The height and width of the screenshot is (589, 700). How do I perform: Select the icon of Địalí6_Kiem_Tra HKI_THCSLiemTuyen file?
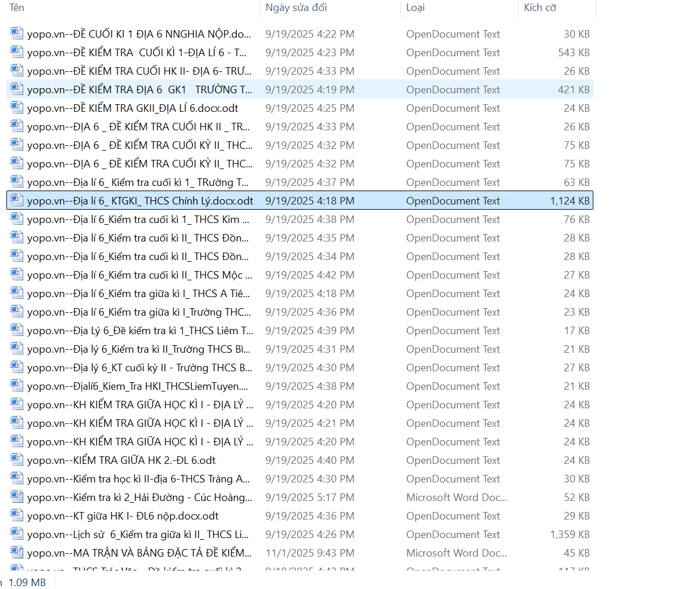pyautogui.click(x=16, y=386)
